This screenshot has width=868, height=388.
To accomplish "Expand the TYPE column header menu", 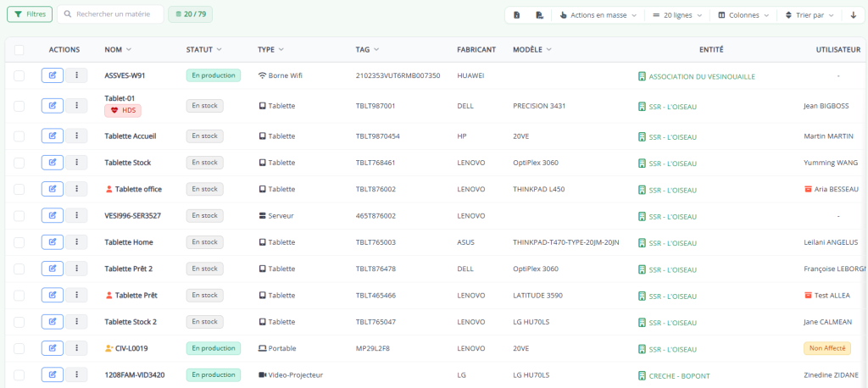I will tap(281, 50).
